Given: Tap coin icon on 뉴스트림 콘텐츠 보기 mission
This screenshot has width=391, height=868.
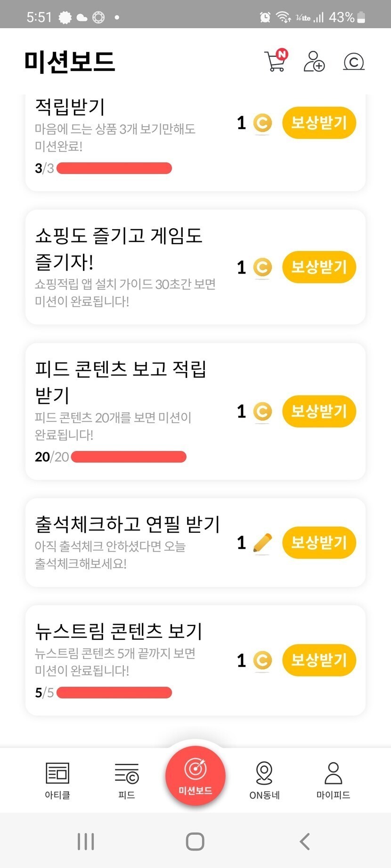Looking at the screenshot, I should pos(262,660).
